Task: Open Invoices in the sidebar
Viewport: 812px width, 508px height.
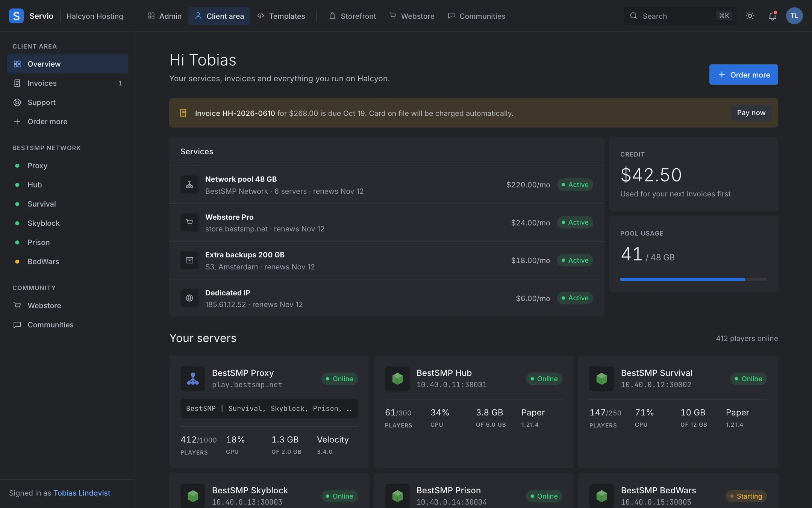Action: (x=67, y=83)
